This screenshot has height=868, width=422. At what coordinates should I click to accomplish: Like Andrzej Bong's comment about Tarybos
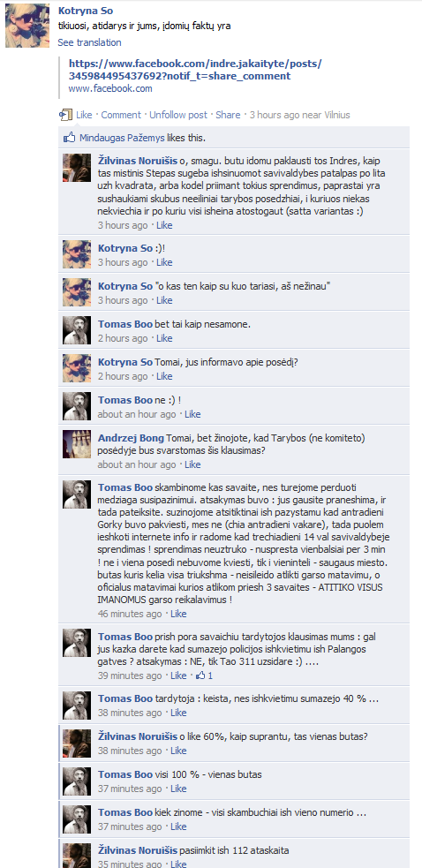click(x=192, y=464)
